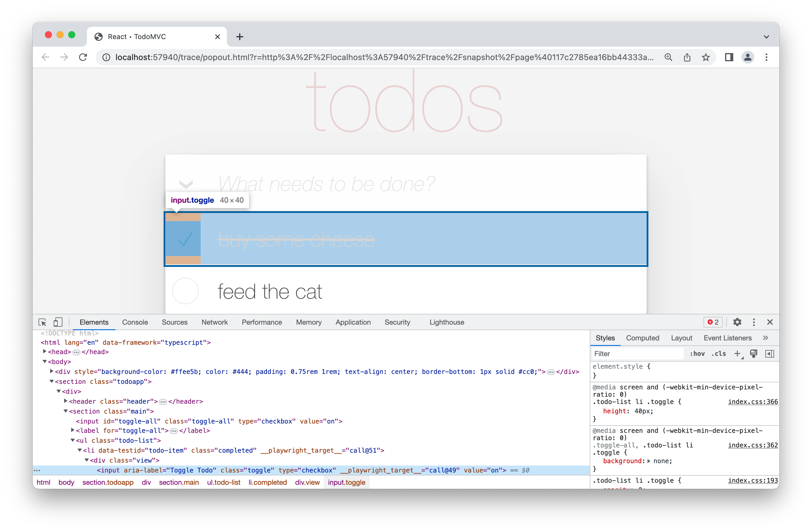Open the Event Listeners pane tab

coord(727,338)
